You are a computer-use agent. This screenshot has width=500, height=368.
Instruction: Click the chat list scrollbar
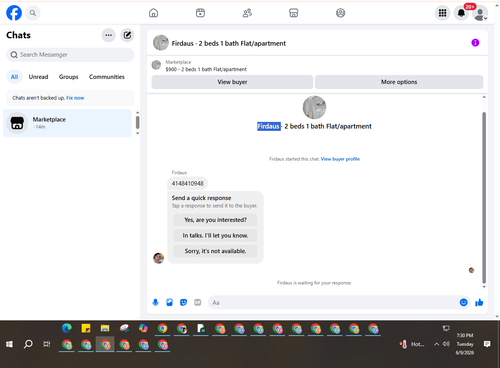pyautogui.click(x=137, y=122)
